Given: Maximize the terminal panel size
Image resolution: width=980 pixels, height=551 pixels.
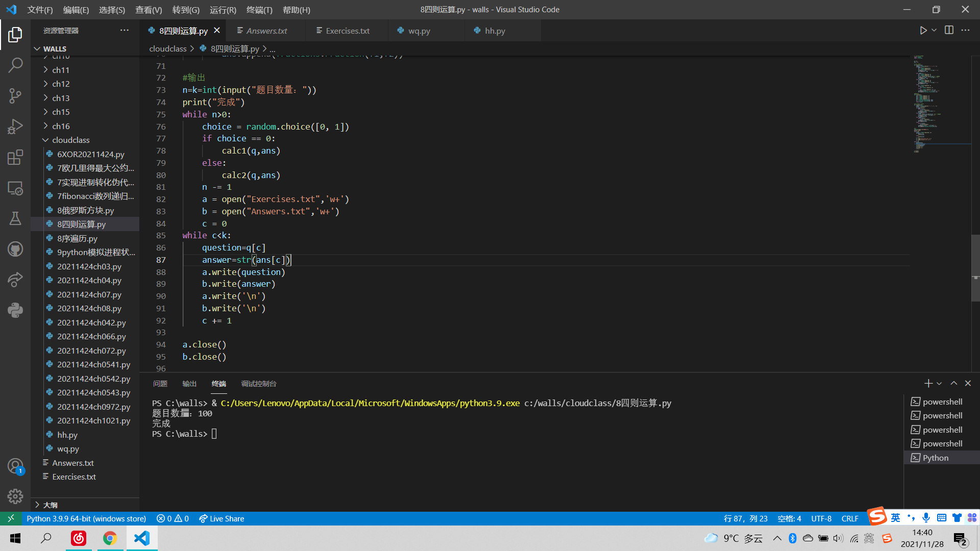Looking at the screenshot, I should [953, 383].
